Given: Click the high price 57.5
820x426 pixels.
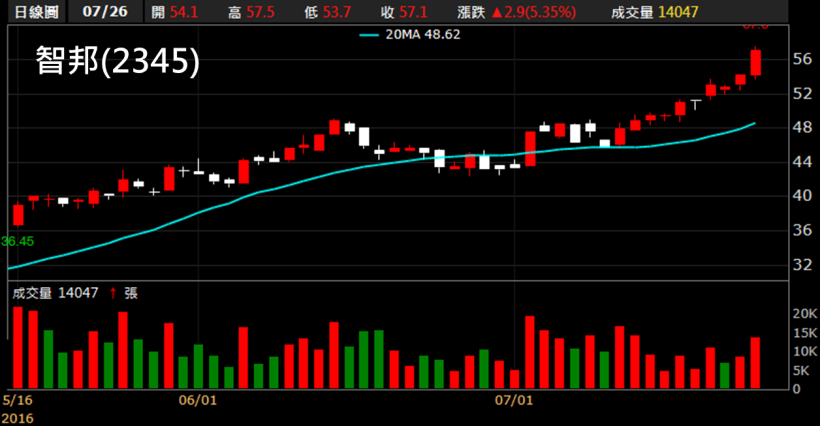Looking at the screenshot, I should click(x=260, y=12).
